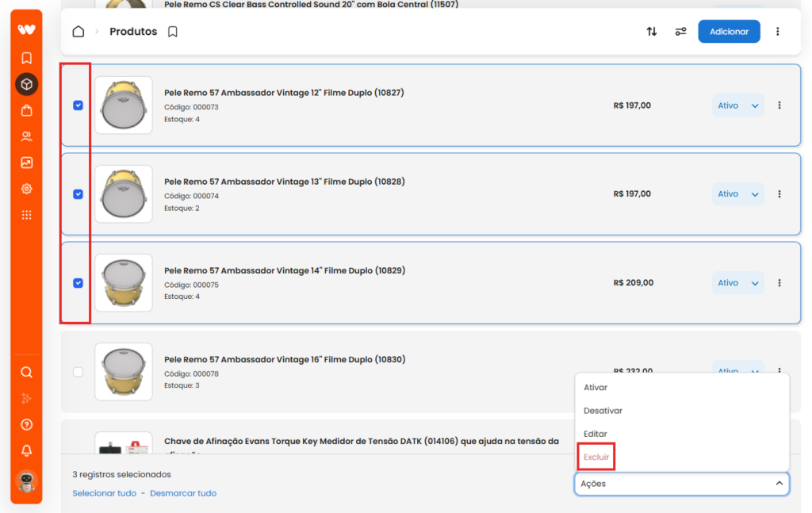This screenshot has height=513, width=812.
Task: Click the text Código: 000073
Action: click(191, 107)
